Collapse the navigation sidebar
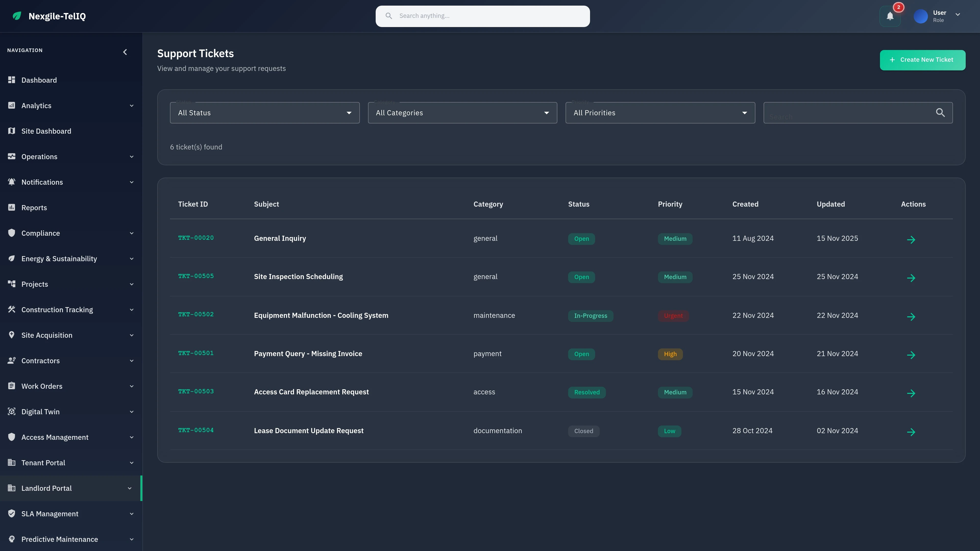 [x=125, y=52]
